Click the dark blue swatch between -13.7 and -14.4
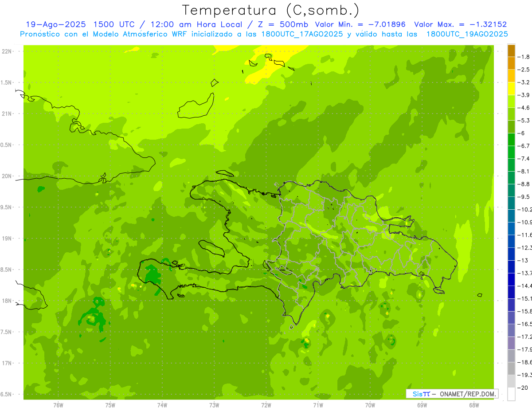The width and height of the screenshot is (532, 411). pos(512,279)
